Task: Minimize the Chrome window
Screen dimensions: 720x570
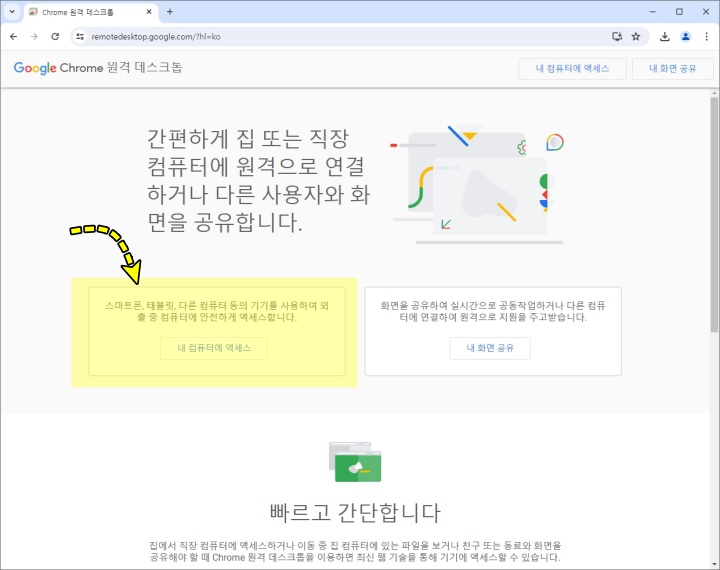Action: 652,12
